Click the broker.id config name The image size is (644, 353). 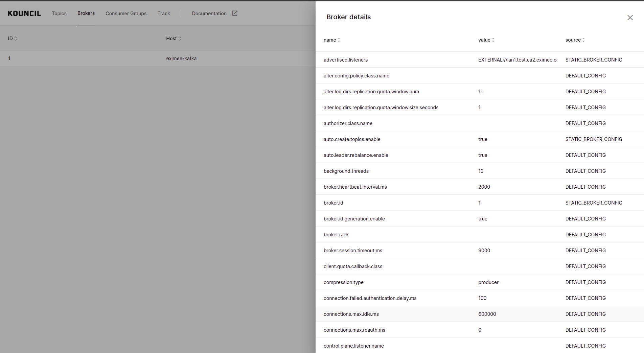point(333,203)
